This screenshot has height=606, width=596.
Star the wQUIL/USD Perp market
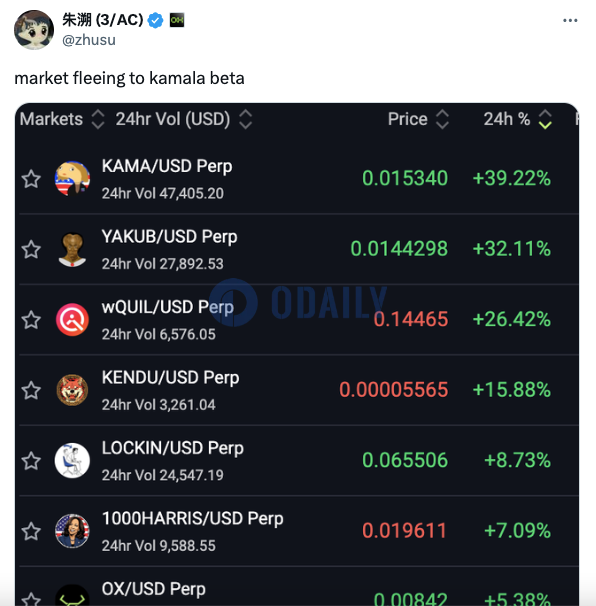31,320
